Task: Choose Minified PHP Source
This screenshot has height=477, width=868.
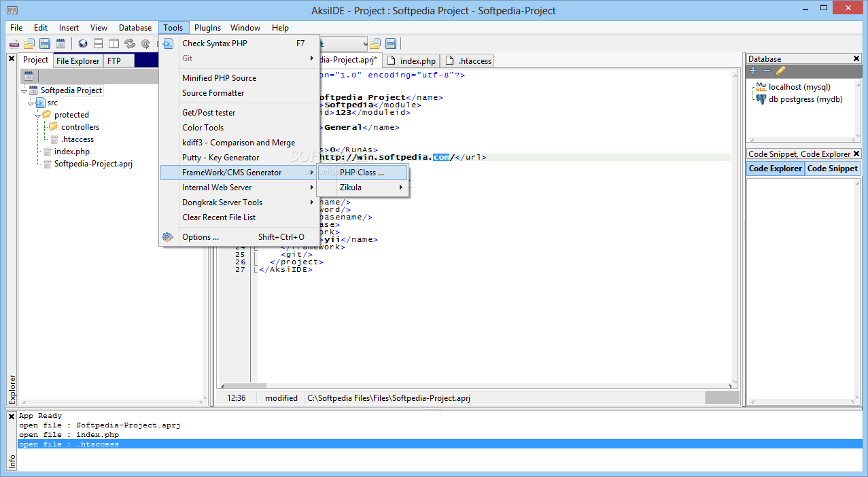Action: tap(239, 78)
